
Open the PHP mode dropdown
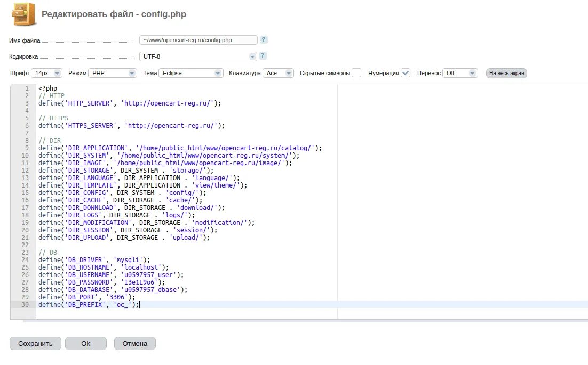(x=112, y=73)
